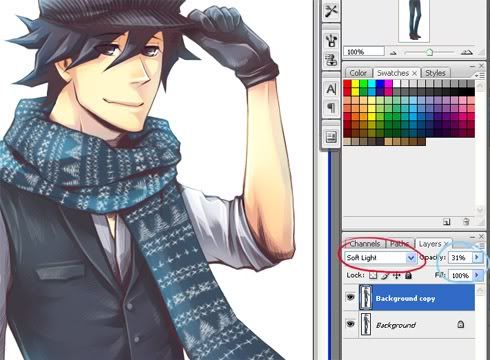The image size is (490, 360).
Task: Select the Background layer thumbnail
Action: pos(366,324)
